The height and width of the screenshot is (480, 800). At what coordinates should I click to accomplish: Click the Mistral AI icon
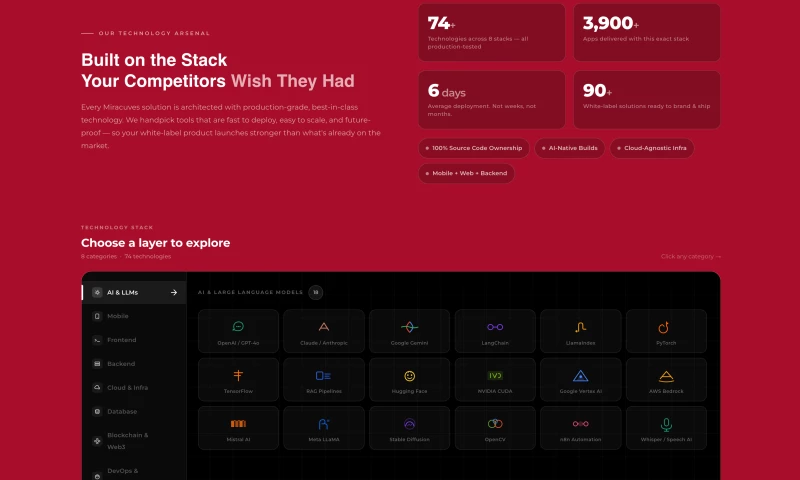(238, 423)
